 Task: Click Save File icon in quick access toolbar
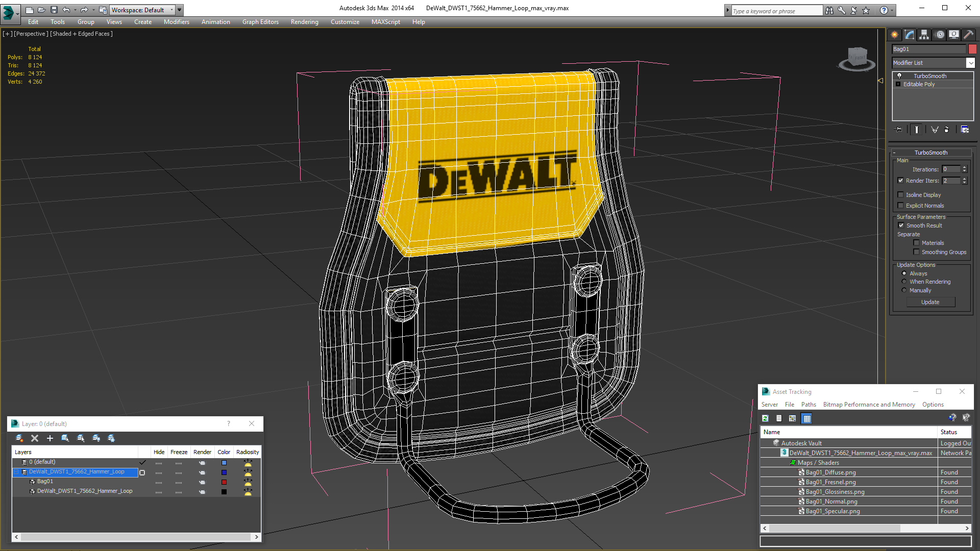(x=54, y=10)
